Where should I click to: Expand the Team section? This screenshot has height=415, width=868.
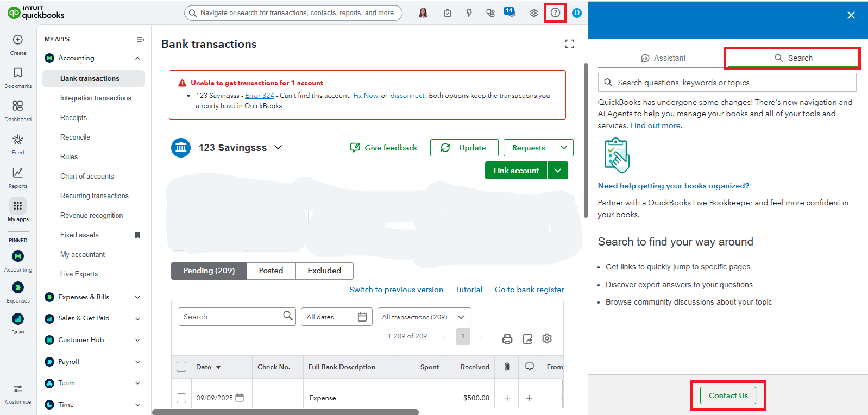pyautogui.click(x=137, y=383)
